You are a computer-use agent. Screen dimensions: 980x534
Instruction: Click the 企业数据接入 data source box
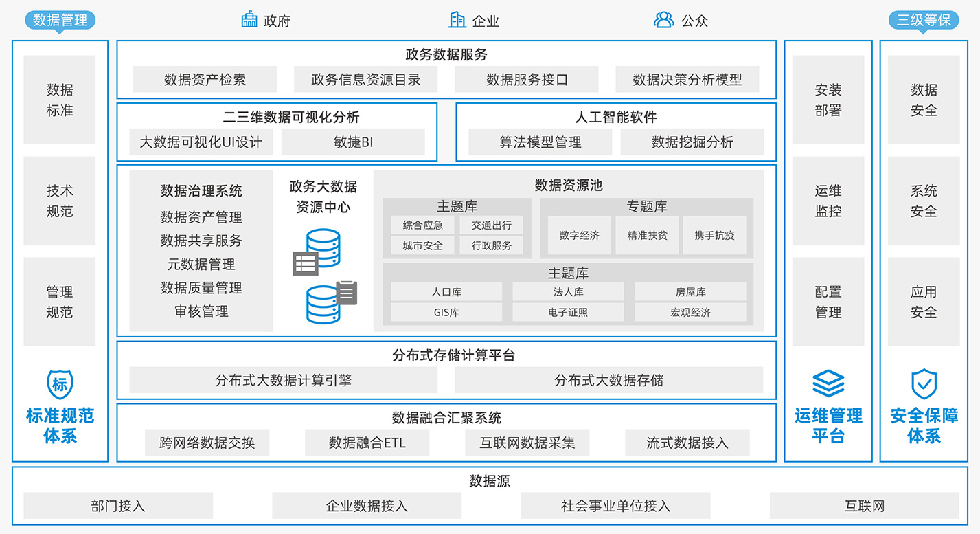pyautogui.click(x=367, y=505)
